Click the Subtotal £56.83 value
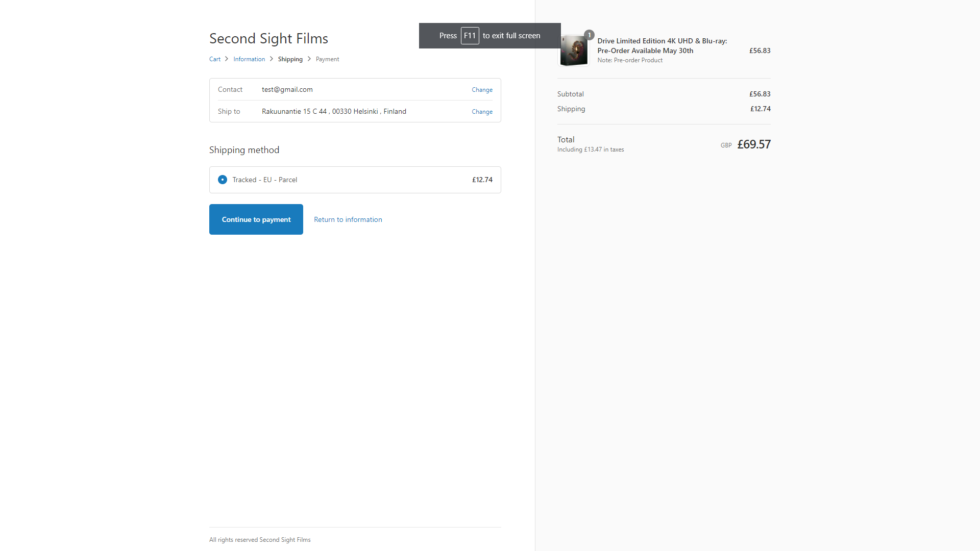 (759, 94)
